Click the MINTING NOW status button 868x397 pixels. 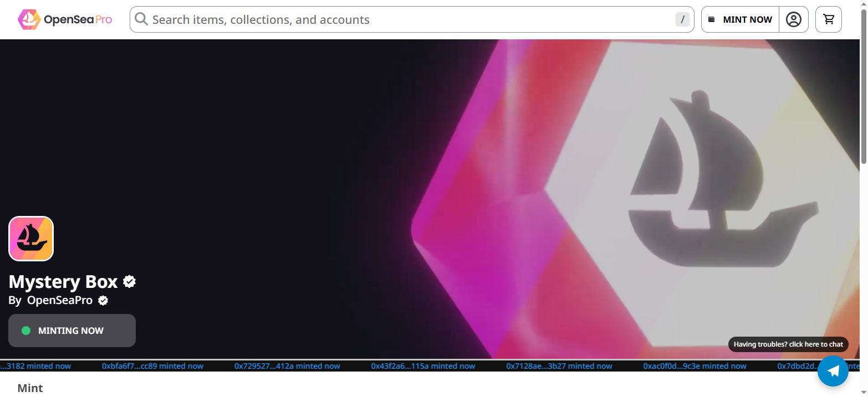(72, 331)
